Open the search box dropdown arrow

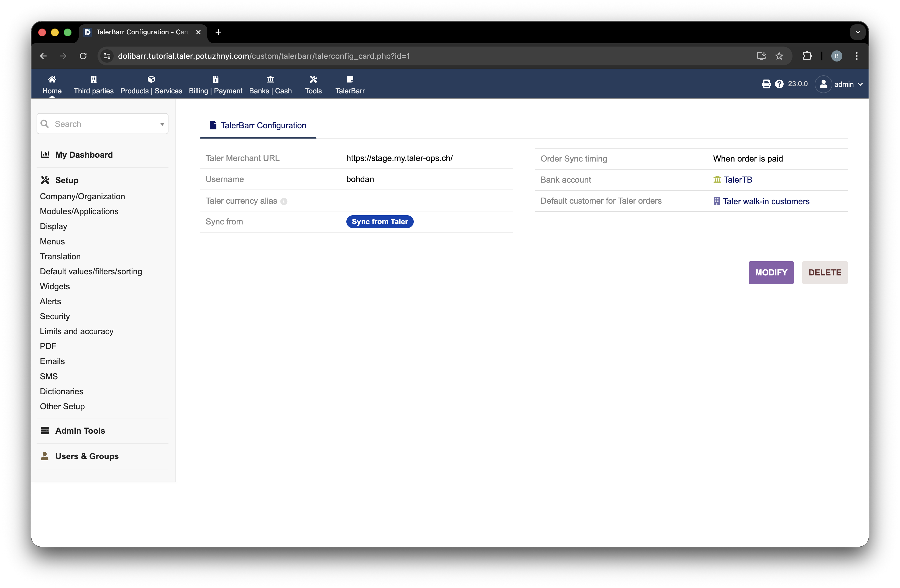coord(162,124)
